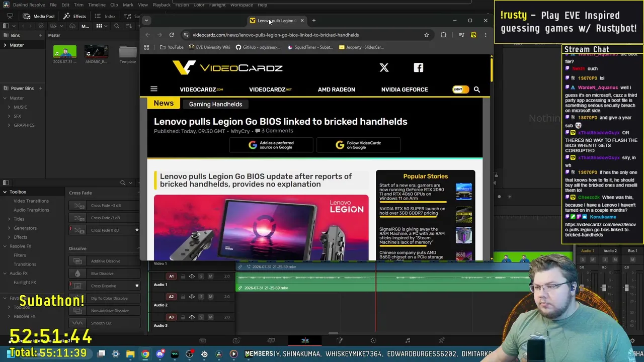644x362 pixels.
Task: Open VideoCardz hamburger menu
Action: coord(154,89)
